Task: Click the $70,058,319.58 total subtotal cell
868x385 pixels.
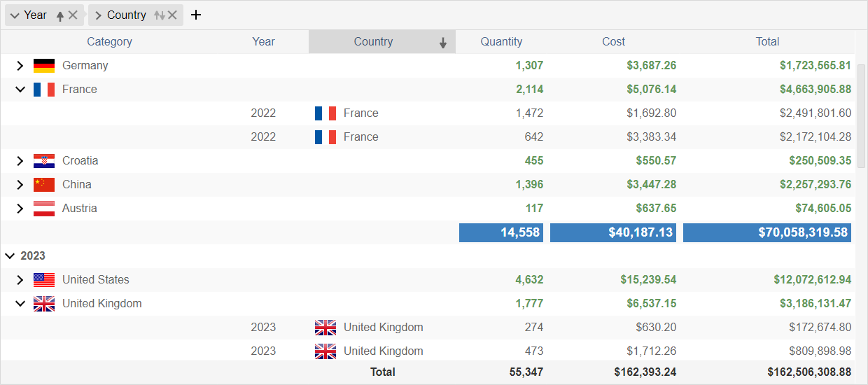Action: click(x=767, y=232)
